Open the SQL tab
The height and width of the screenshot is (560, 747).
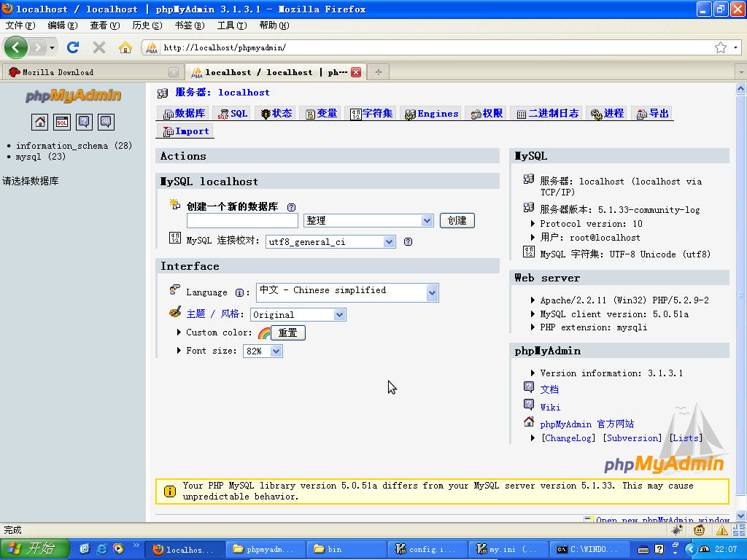click(x=233, y=113)
